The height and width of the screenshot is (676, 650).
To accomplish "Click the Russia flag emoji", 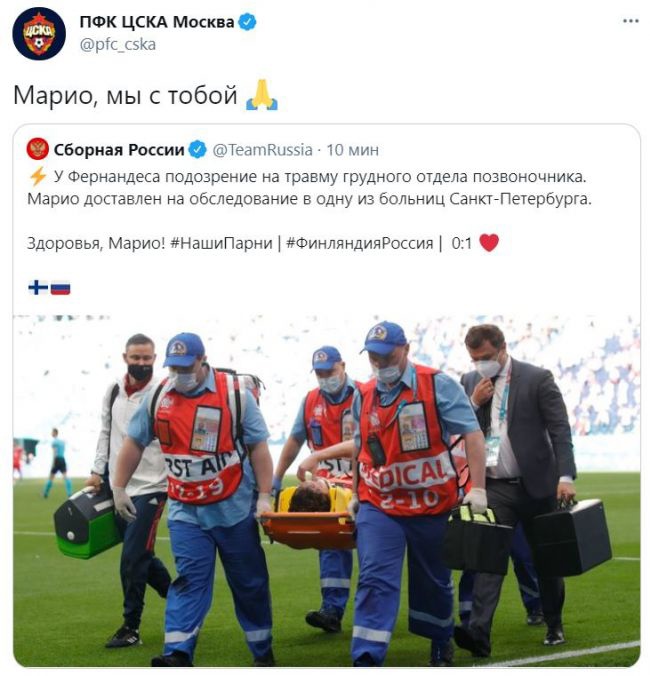I will (60, 288).
